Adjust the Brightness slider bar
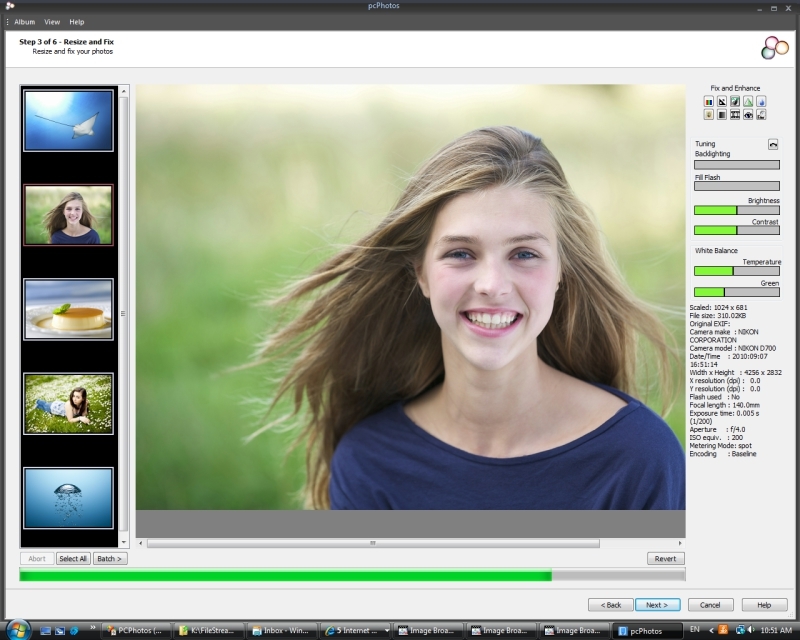 pos(737,210)
